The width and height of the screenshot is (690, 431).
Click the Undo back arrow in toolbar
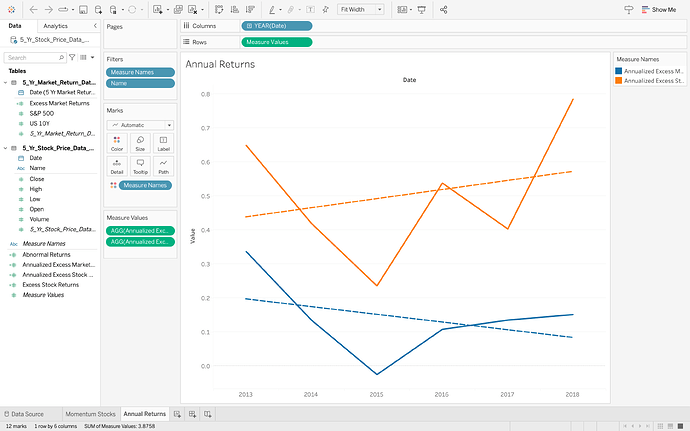(33, 9)
